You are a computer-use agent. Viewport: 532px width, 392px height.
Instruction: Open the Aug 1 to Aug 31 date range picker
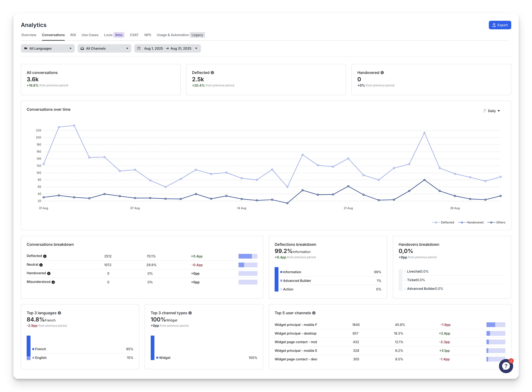[x=167, y=48]
